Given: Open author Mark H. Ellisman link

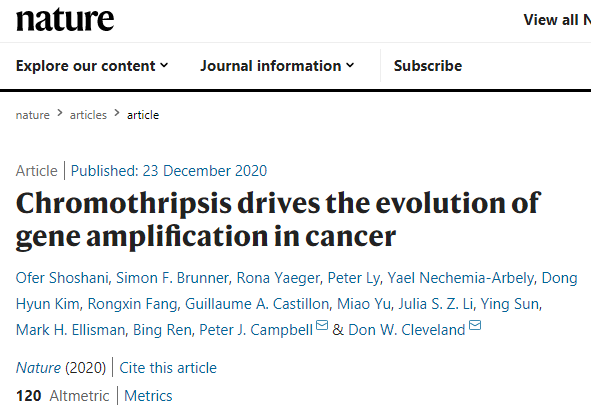Looking at the screenshot, I should (x=70, y=330).
